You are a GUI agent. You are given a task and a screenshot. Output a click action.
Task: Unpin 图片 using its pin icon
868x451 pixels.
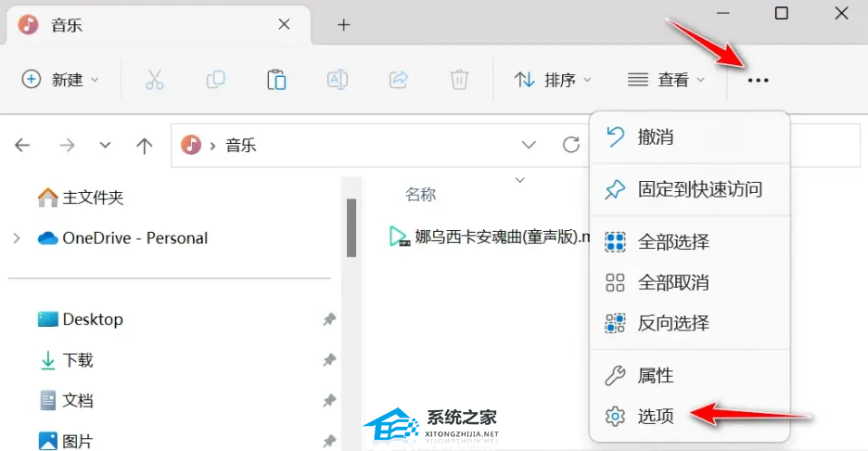329,441
